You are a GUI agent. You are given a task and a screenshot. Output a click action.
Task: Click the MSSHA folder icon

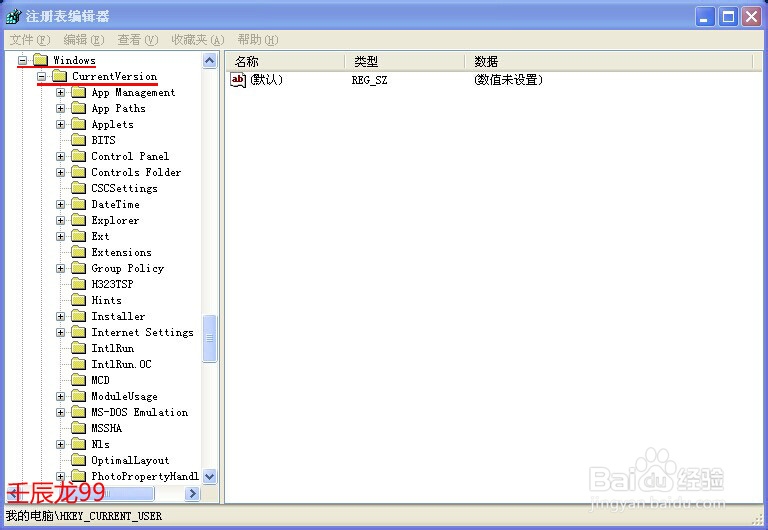coord(78,428)
